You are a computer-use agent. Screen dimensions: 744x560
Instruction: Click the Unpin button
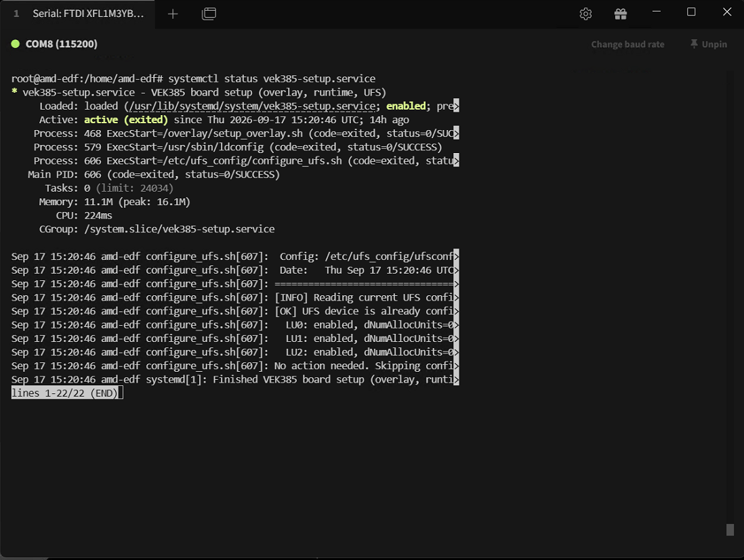[x=708, y=44]
